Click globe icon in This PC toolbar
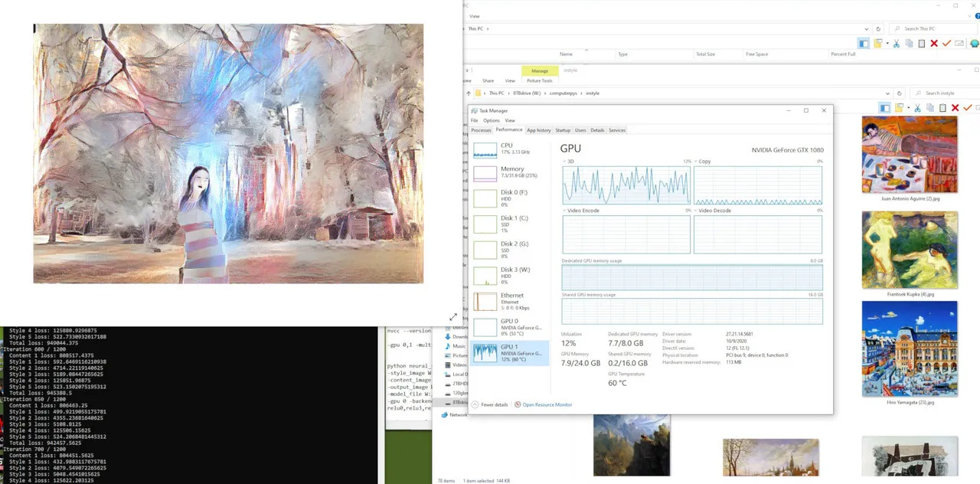980x484 pixels. point(974,44)
